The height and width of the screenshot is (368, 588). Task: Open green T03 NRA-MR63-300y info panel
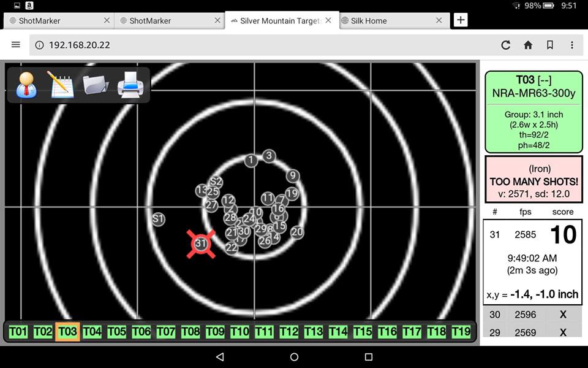(x=533, y=112)
